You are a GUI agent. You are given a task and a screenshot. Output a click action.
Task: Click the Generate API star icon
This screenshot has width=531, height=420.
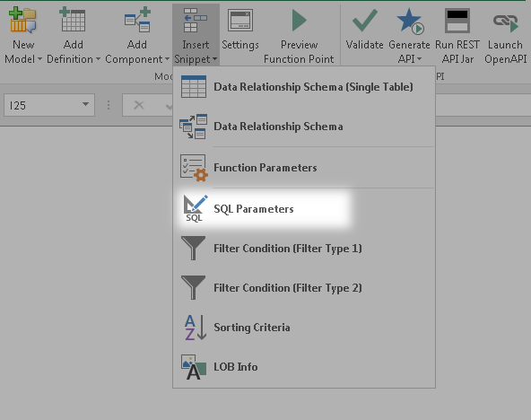click(x=410, y=21)
